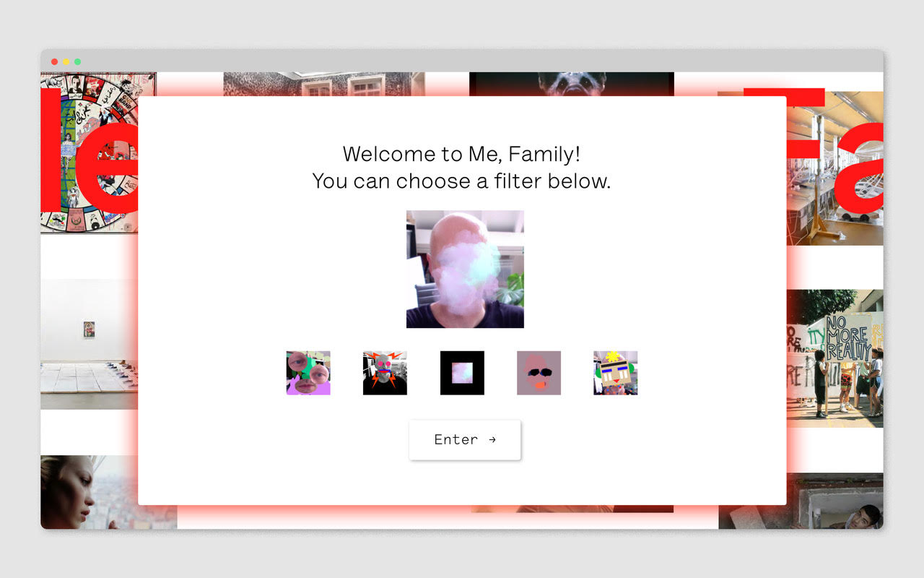Select the pink face with sunglasses filter
The width and height of the screenshot is (924, 578).
[539, 373]
